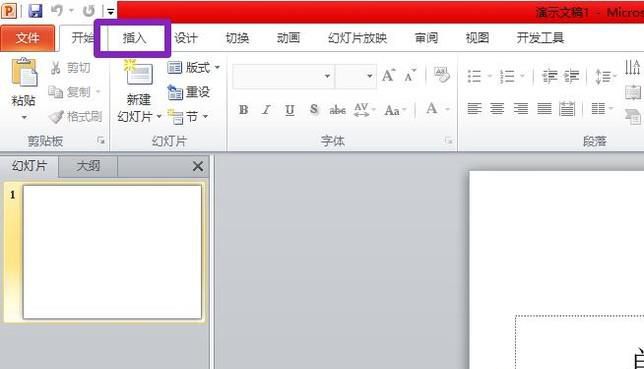Select the 格式刷 (Format Painter) tool
This screenshot has width=644, height=369.
point(75,117)
